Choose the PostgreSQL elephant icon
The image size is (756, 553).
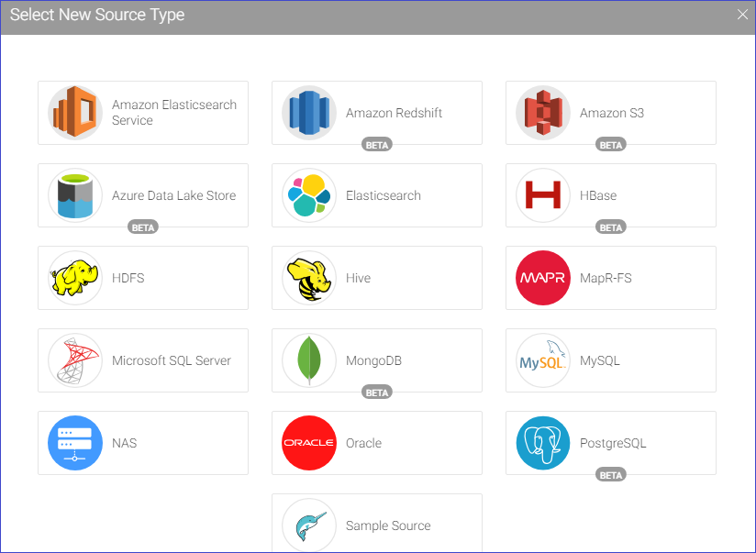pyautogui.click(x=543, y=443)
